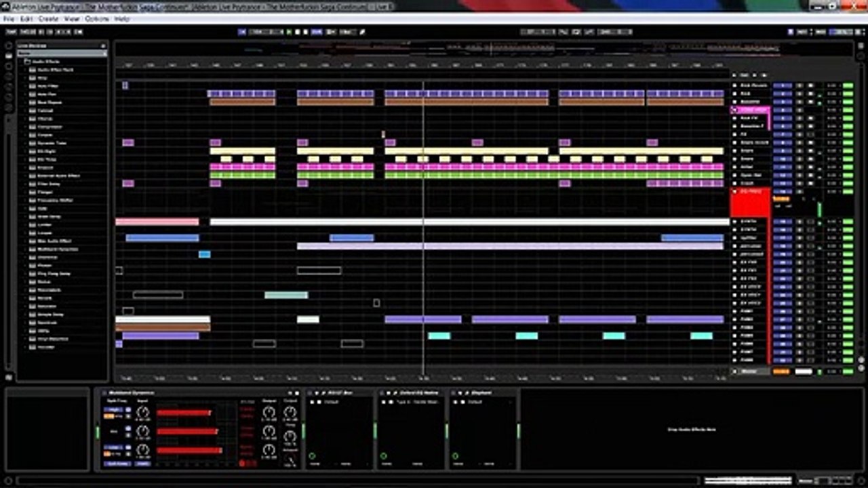
Task: Toggle the Follow switch left of position field
Action: pos(242,32)
